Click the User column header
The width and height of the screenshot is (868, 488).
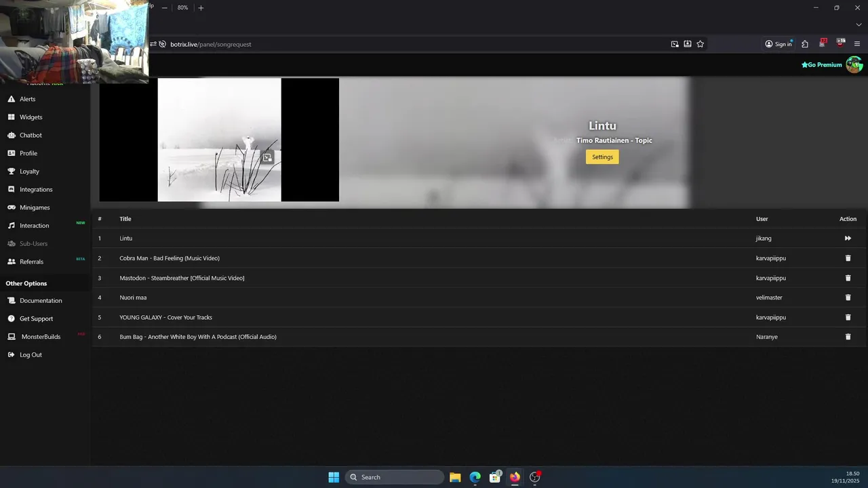point(762,219)
